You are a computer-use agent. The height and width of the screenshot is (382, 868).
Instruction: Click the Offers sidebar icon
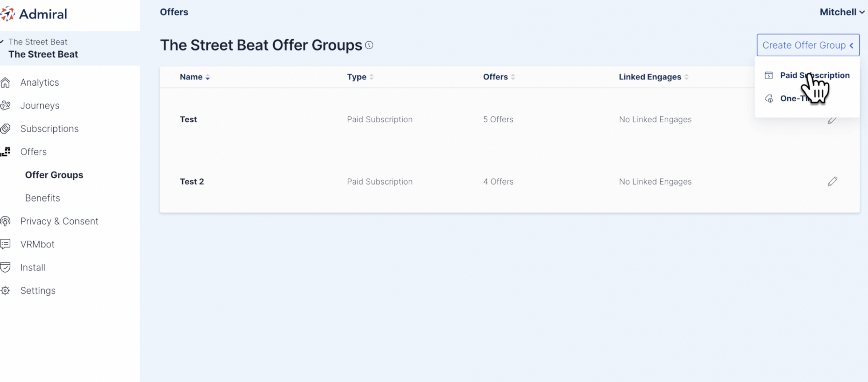point(5,152)
